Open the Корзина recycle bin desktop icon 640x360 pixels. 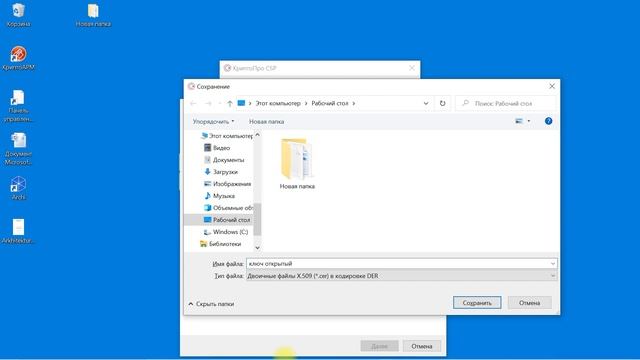pos(18,15)
